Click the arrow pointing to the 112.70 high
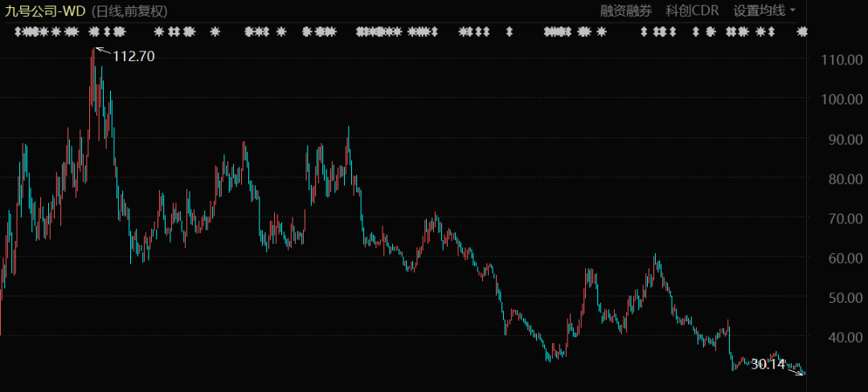 click(x=102, y=51)
